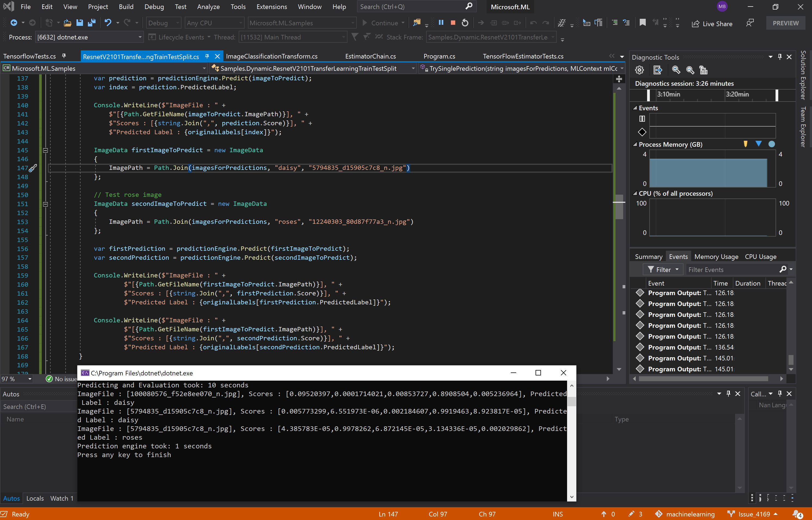The image size is (812, 520).
Task: Open the Process dotnet.exe dropdown
Action: pyautogui.click(x=140, y=37)
